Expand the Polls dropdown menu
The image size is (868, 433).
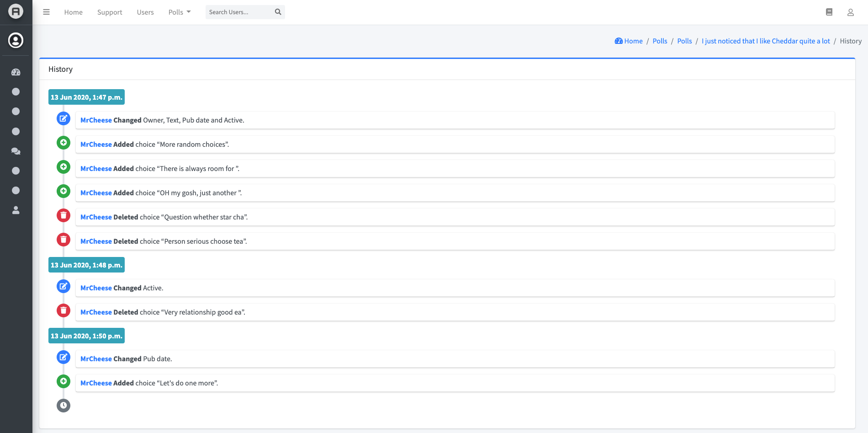click(x=180, y=12)
